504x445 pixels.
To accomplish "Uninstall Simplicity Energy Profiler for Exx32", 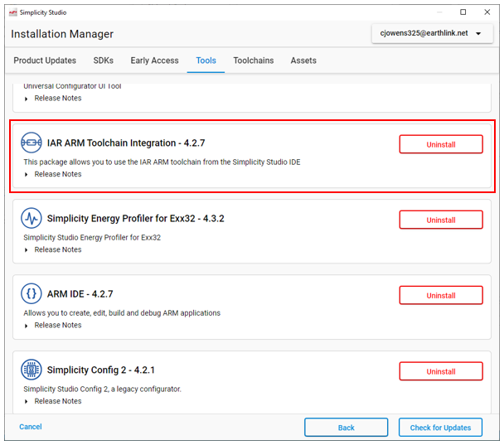I will [x=441, y=220].
